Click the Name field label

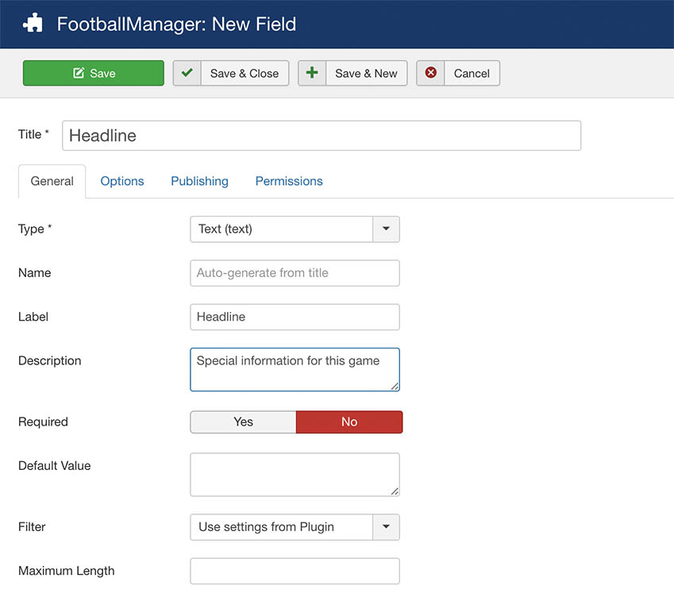pos(35,272)
